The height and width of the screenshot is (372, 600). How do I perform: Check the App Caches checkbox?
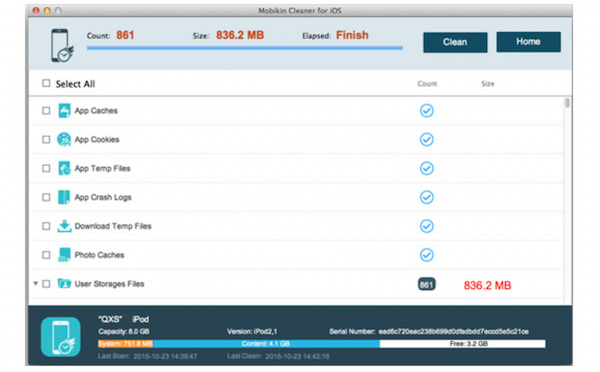[46, 111]
